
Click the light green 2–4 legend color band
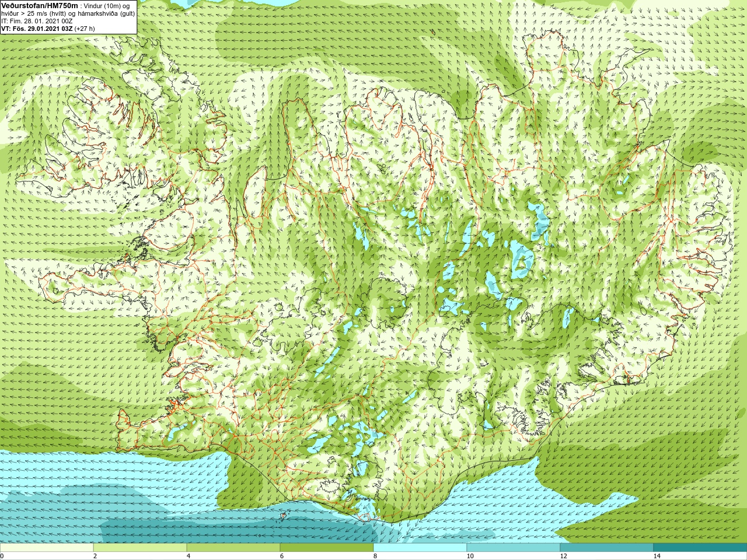140,548
